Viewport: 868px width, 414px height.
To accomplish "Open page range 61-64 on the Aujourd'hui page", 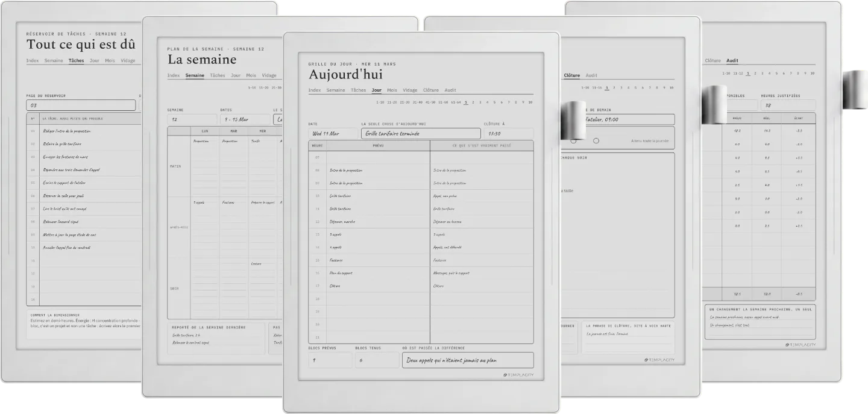I will [x=455, y=102].
